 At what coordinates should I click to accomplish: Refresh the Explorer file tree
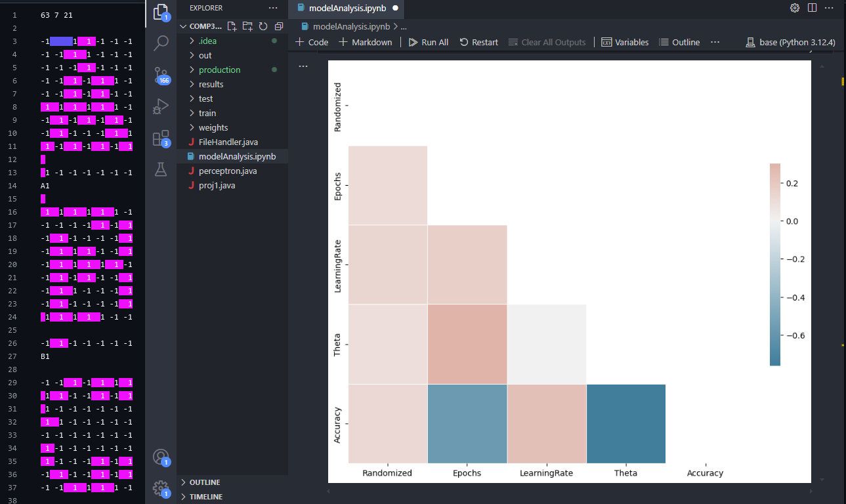(x=263, y=26)
